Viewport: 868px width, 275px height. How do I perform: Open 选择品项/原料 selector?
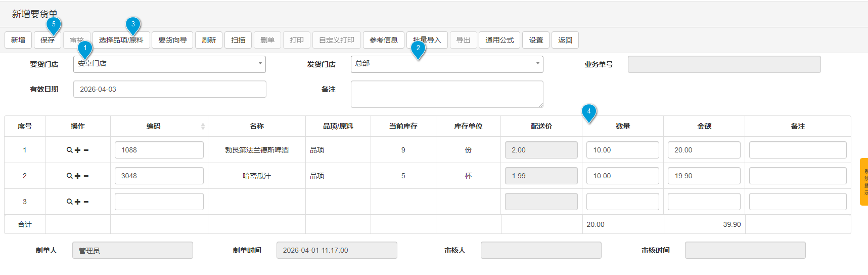[x=121, y=40]
